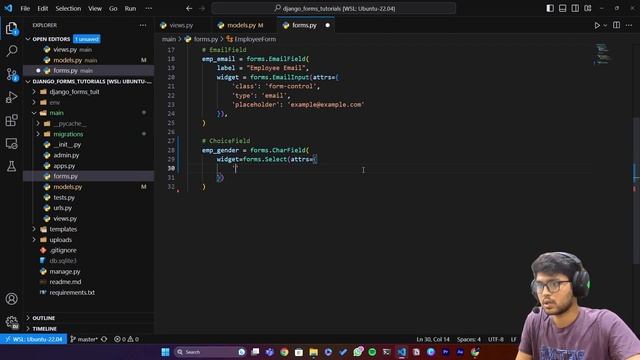Open Explorer Views and More Actions ellipsis

[143, 25]
